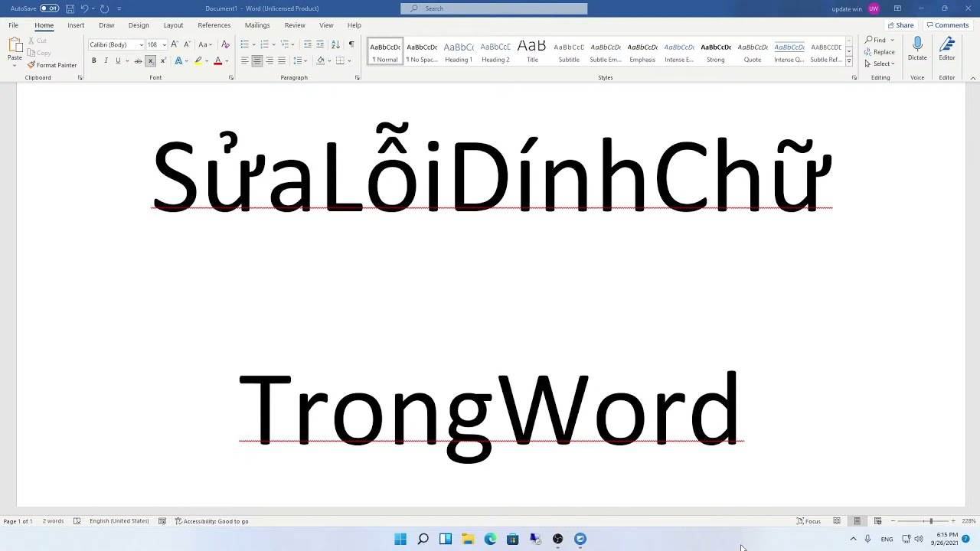Enable Focus mode in status bar
980x551 pixels.
(x=808, y=521)
